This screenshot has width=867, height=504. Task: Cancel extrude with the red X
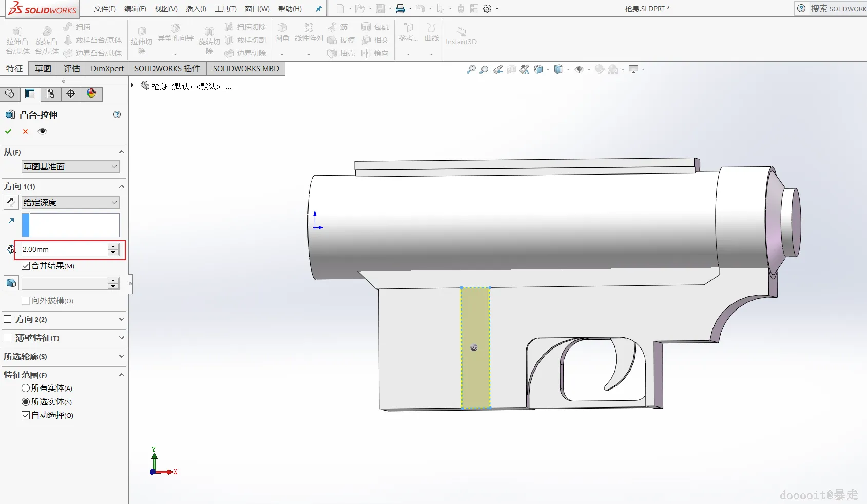click(25, 131)
